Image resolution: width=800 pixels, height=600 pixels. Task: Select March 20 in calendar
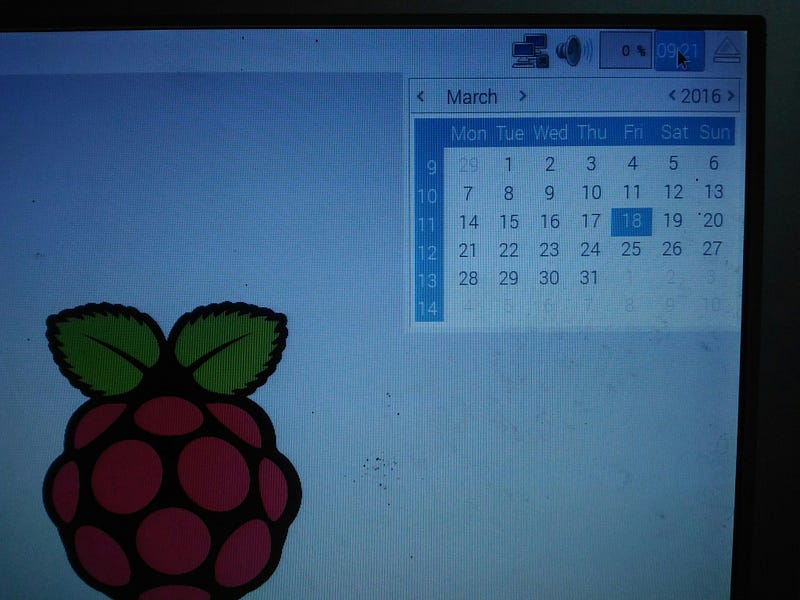[713, 220]
